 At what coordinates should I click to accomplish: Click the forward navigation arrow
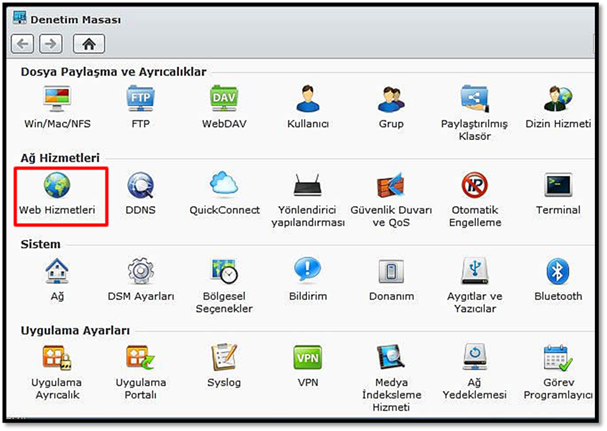(x=50, y=44)
